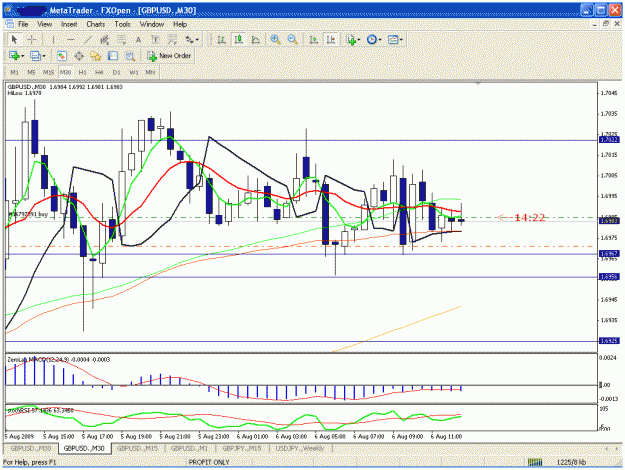Click the Zoom Out magnifier
The width and height of the screenshot is (625, 470).
[x=293, y=40]
